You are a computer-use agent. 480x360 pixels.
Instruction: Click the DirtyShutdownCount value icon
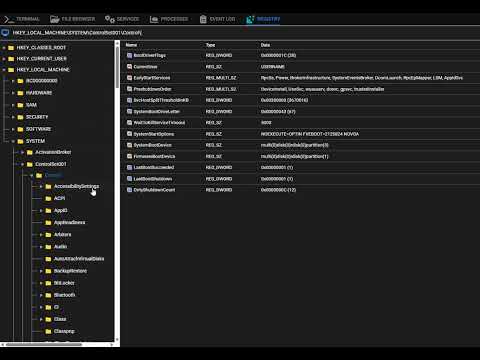coord(129,190)
